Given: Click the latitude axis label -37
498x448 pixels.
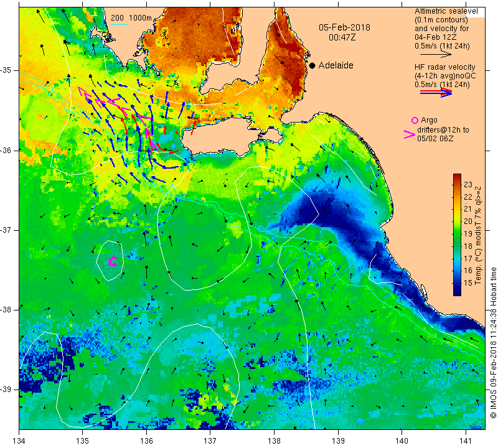Looking at the screenshot, I should [x=7, y=230].
